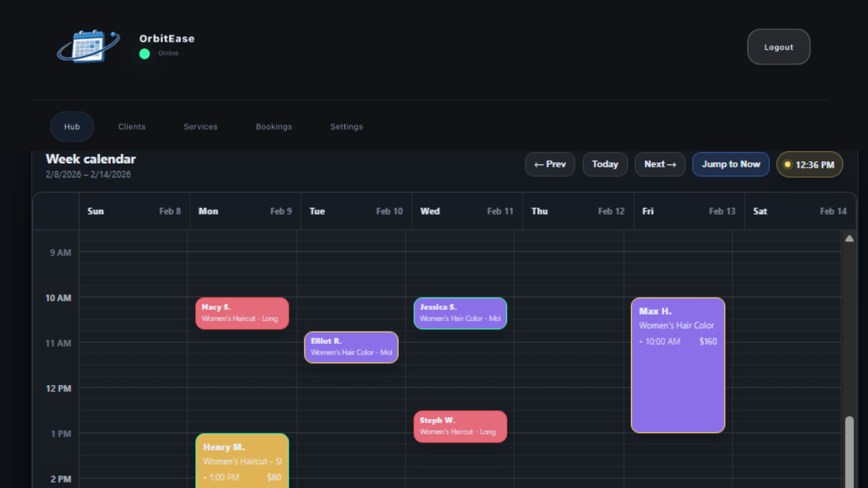Go to the Bookings tab

pos(274,127)
